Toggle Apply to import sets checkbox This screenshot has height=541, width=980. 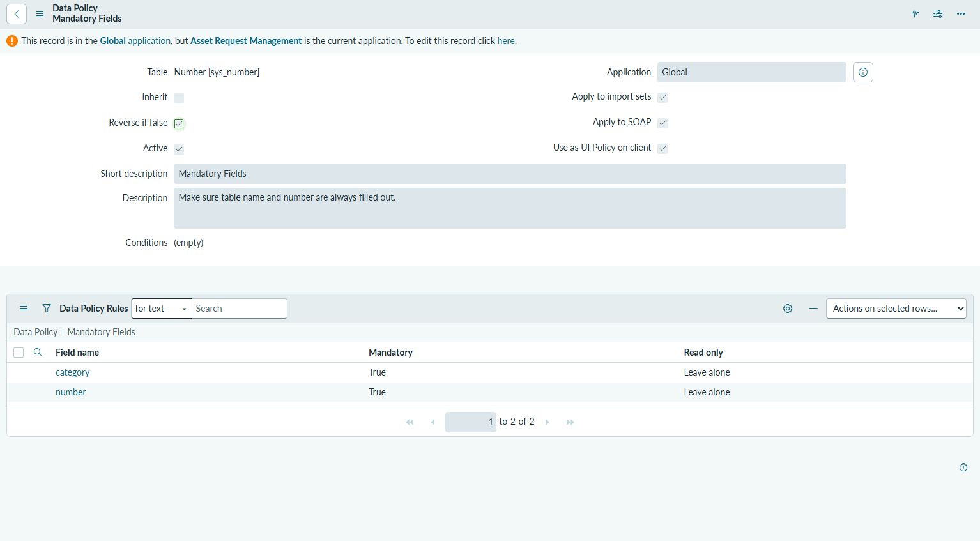(662, 98)
